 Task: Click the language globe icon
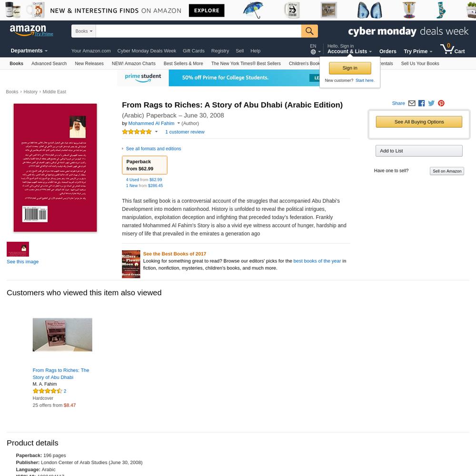pos(313,52)
